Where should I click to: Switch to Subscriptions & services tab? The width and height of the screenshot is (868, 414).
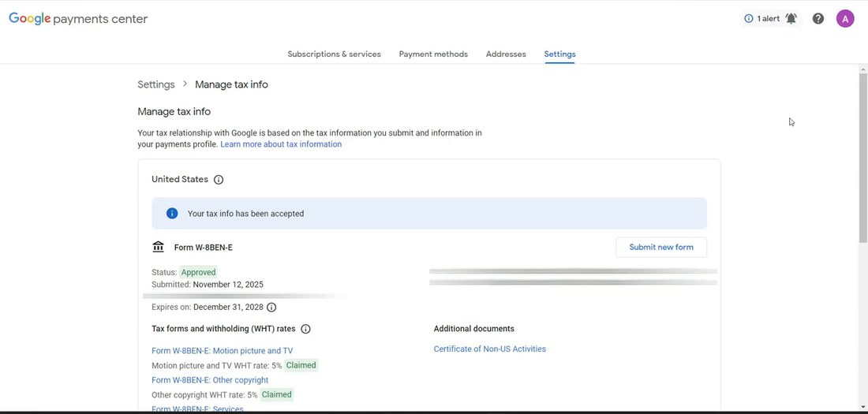click(x=335, y=54)
